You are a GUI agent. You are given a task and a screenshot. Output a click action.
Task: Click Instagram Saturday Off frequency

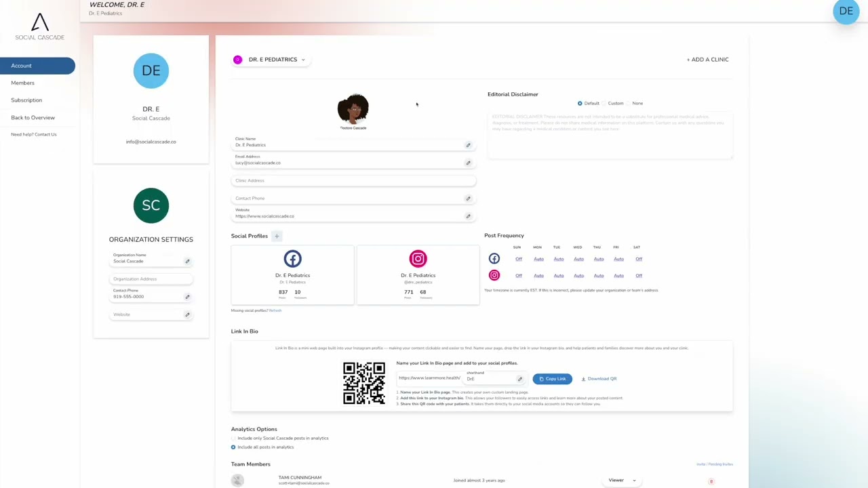tap(639, 276)
